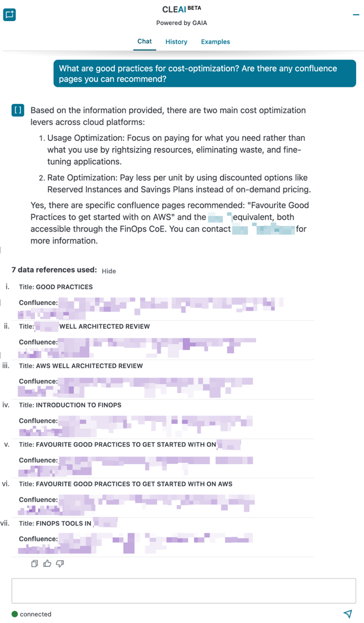Open Confluence link for reference ii
The image size is (364, 623).
tap(155, 342)
